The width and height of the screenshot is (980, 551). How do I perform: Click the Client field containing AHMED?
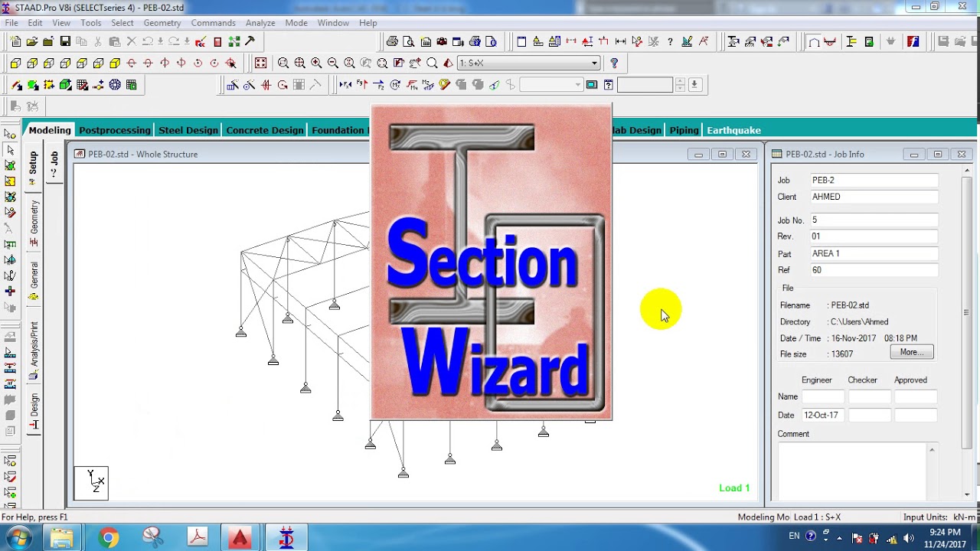tap(874, 197)
